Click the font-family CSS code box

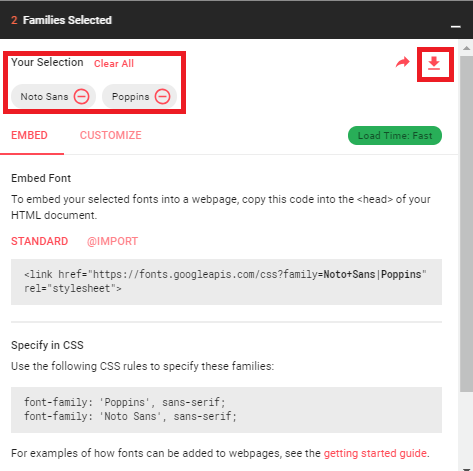pyautogui.click(x=226, y=410)
